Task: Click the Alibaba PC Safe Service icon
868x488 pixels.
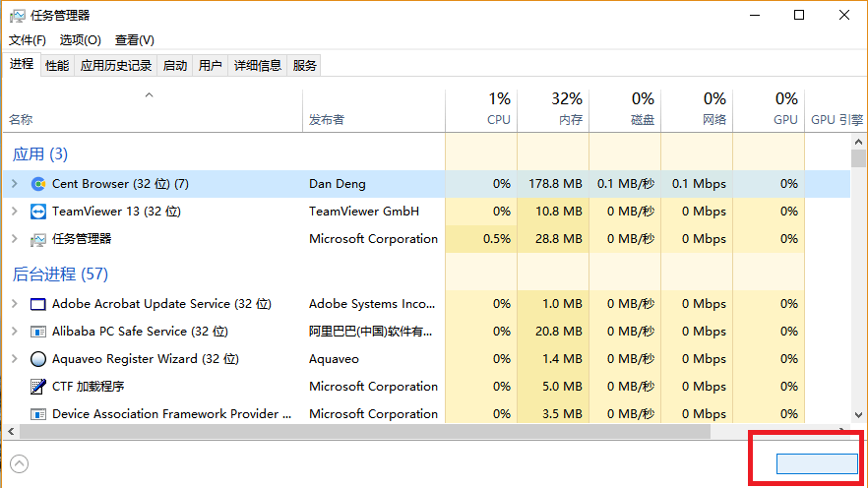Action: (38, 332)
